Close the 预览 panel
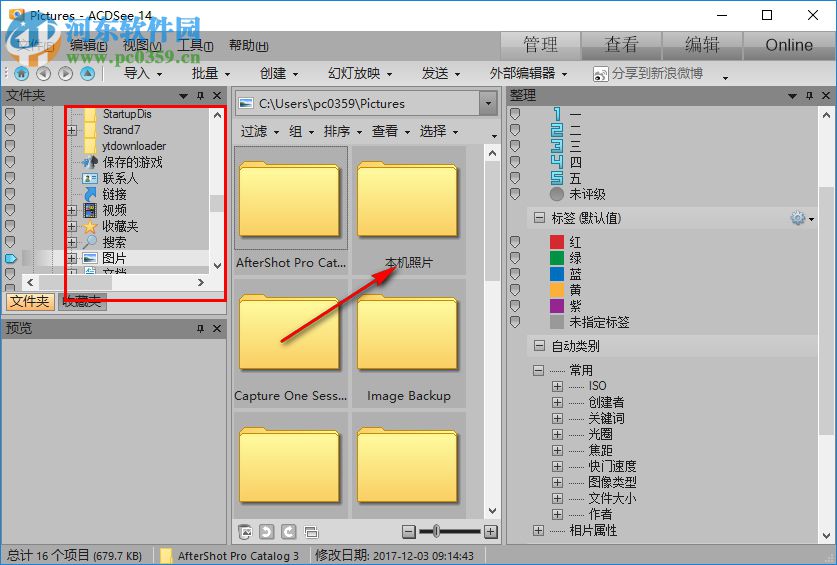The width and height of the screenshot is (837, 565). point(217,328)
